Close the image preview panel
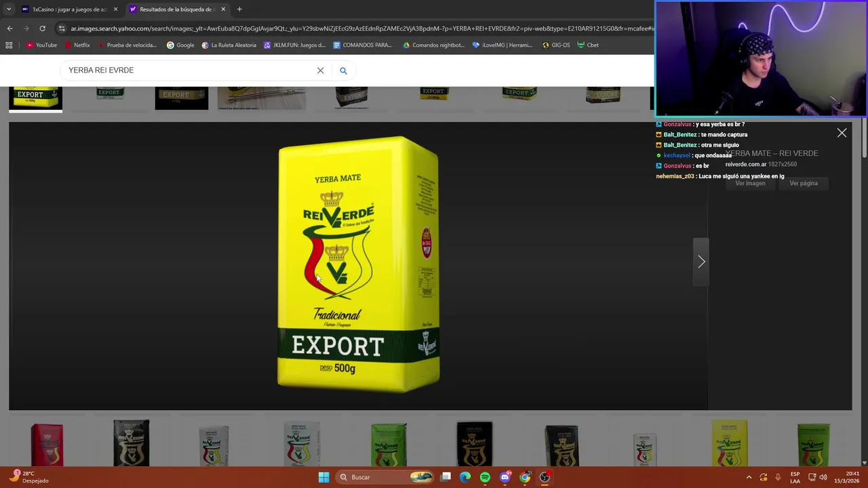 coord(842,133)
